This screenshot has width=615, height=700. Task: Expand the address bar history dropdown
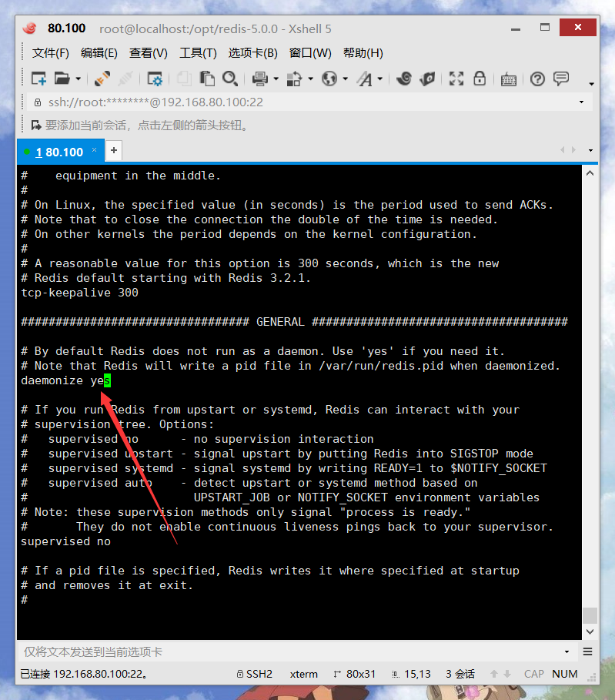point(582,102)
